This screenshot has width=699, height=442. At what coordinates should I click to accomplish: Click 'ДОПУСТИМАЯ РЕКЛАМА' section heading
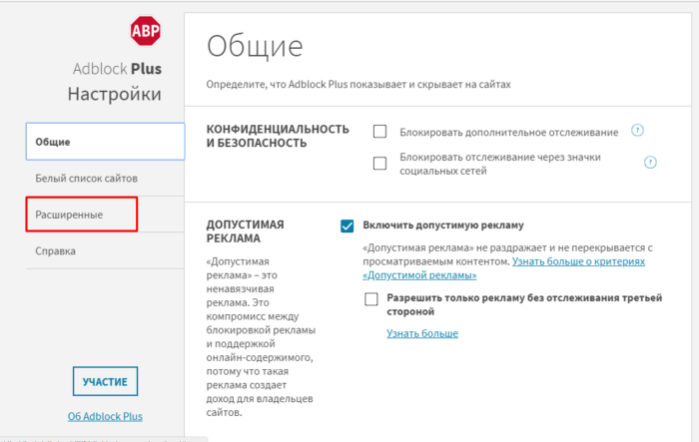click(245, 231)
